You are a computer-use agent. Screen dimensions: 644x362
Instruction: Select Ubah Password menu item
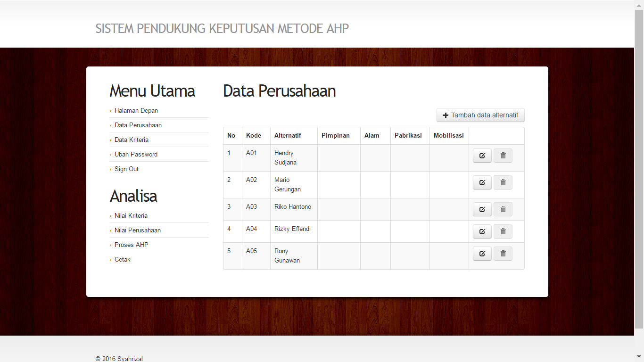pyautogui.click(x=136, y=155)
